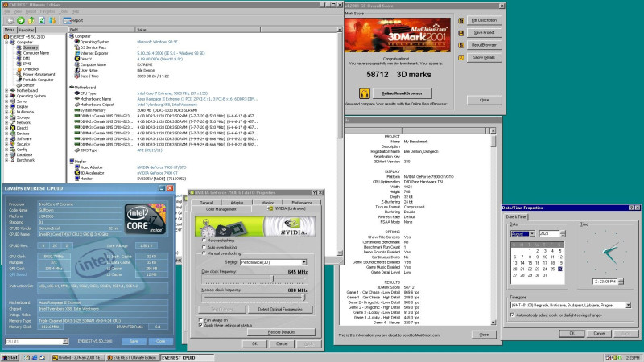Open the Performance (3D) settings dropdown
The height and width of the screenshot is (362, 644).
303,262
